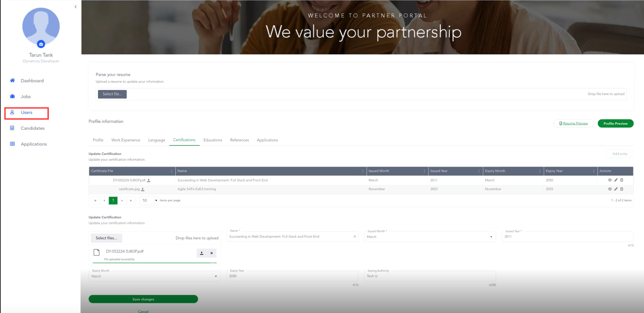Delete the Succeeding in Web Development row
The width and height of the screenshot is (644, 313).
pos(622,180)
